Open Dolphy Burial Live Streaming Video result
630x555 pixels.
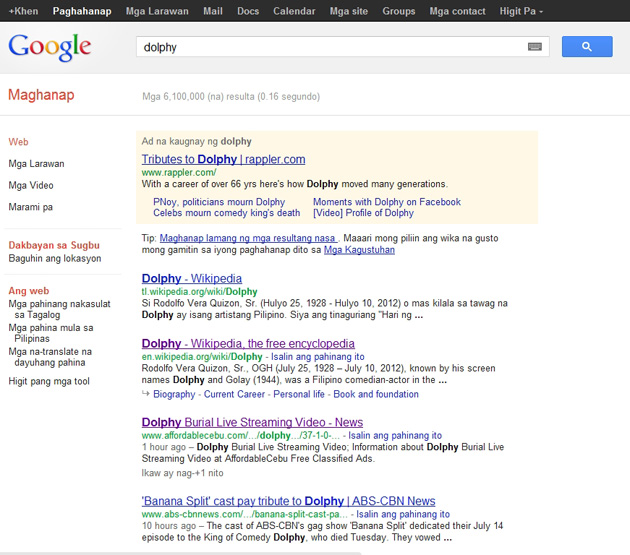click(x=252, y=422)
